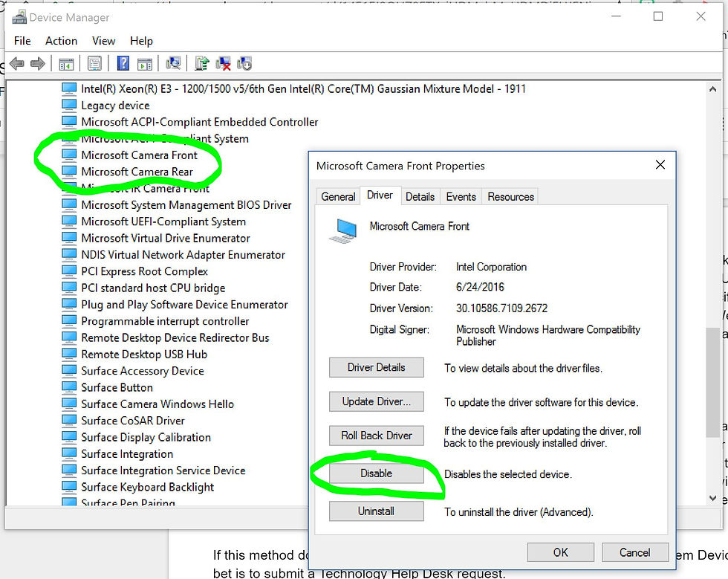Click the Forward arrow toolbar icon
Viewport: 728px width, 579px height.
[38, 63]
